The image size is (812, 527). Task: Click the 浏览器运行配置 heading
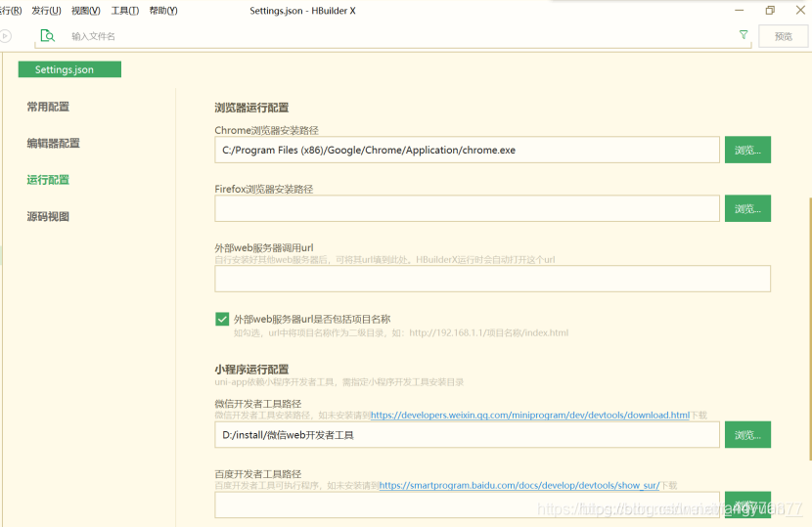pyautogui.click(x=251, y=108)
